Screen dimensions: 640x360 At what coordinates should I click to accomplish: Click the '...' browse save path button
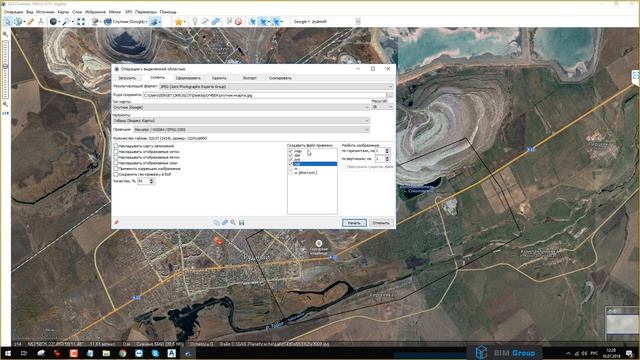click(x=390, y=95)
